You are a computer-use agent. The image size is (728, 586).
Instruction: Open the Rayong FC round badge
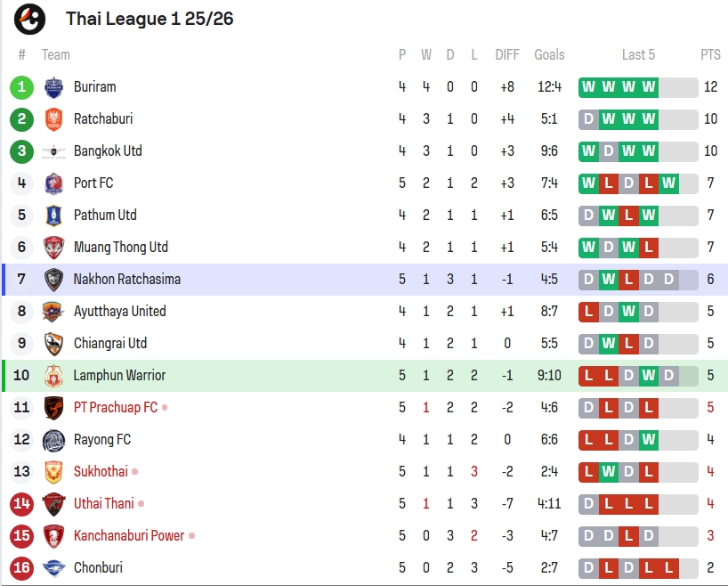point(54,440)
